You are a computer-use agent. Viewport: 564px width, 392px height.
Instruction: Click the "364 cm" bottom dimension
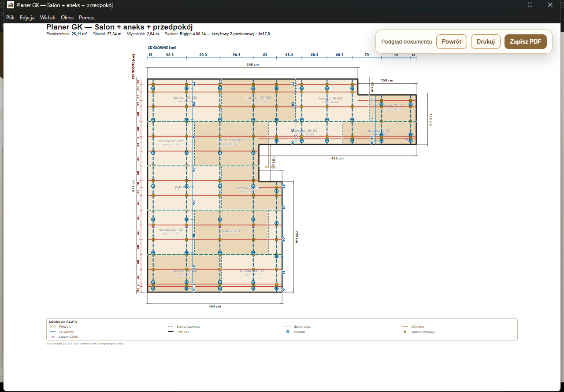(215, 306)
